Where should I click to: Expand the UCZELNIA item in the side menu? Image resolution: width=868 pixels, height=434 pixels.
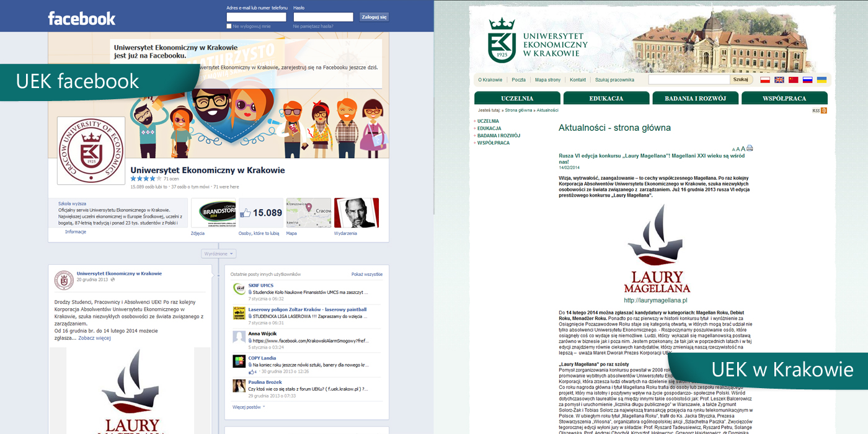(x=488, y=122)
